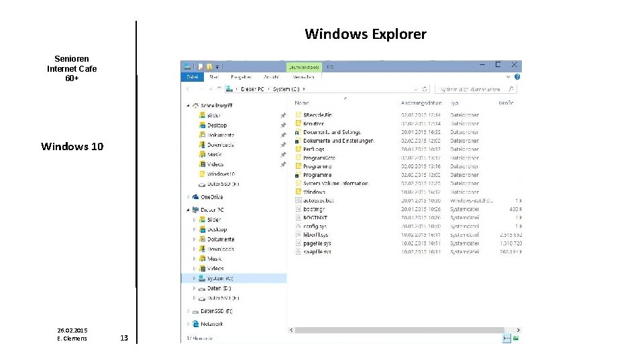This screenshot has width=644, height=362.
Task: Switch to the Ansicht ribbon tab
Action: tap(272, 76)
